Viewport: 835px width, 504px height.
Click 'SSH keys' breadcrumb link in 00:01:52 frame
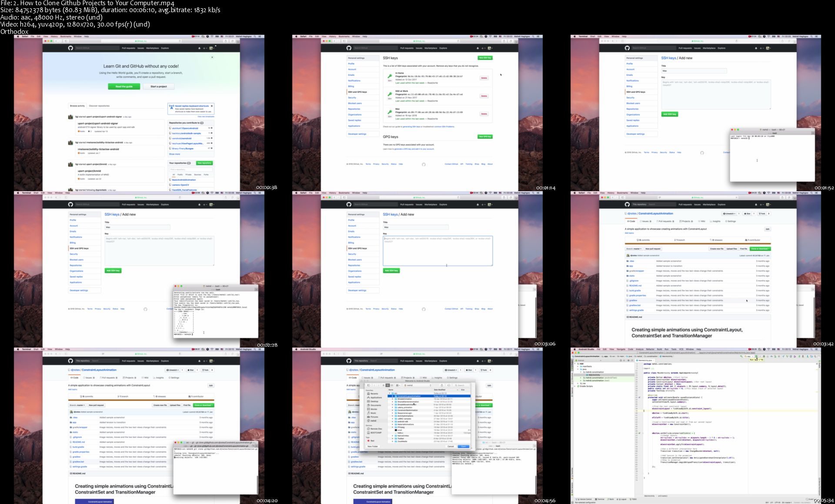coord(668,58)
